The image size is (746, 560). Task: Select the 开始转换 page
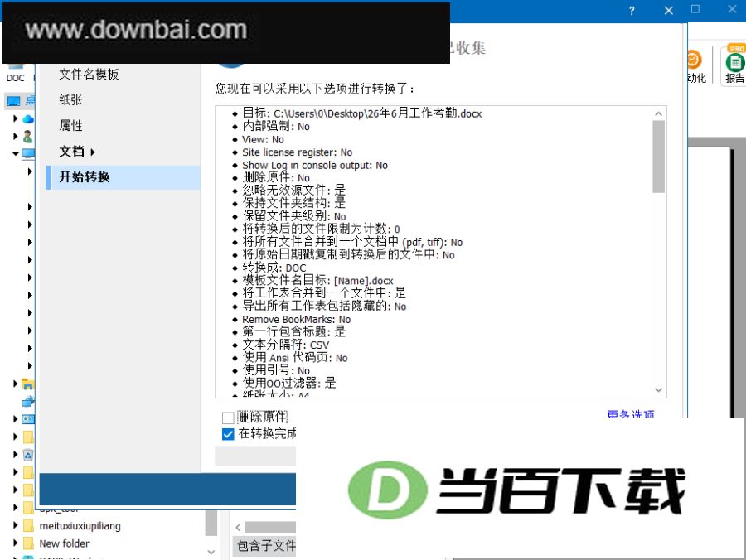[124, 177]
